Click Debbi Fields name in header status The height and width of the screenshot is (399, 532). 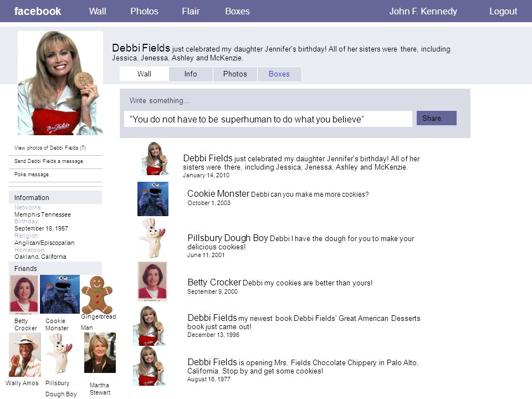[x=141, y=48]
